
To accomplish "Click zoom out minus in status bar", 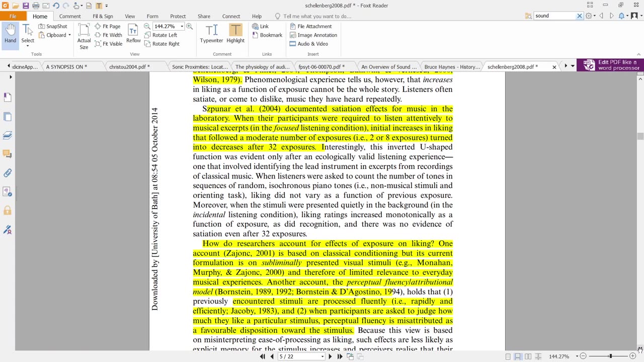I will [x=583, y=356].
